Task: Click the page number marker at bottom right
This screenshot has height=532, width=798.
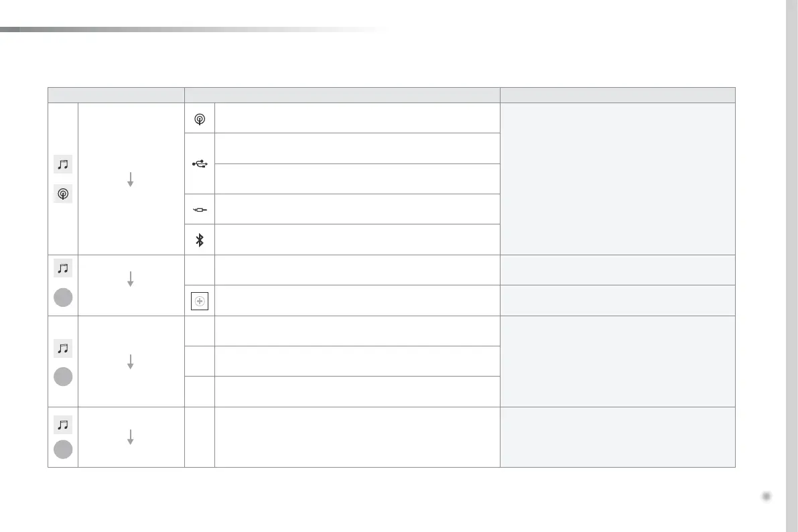Action: [767, 496]
